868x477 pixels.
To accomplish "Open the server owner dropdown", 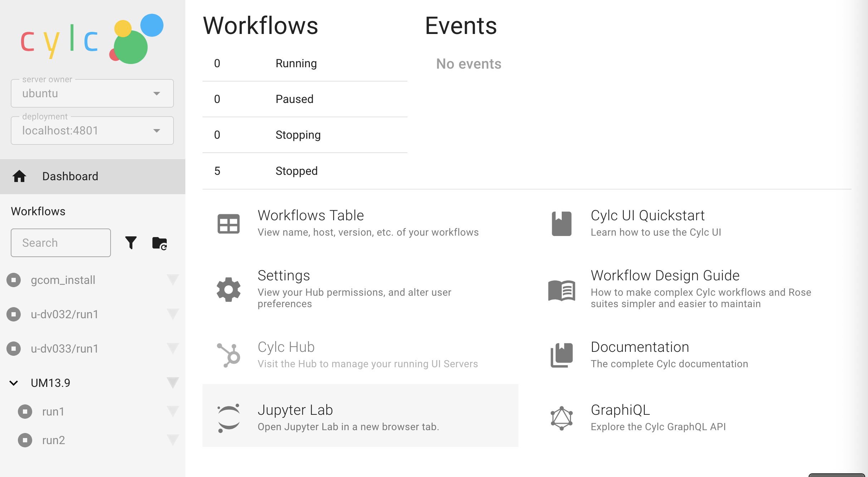I will point(156,94).
